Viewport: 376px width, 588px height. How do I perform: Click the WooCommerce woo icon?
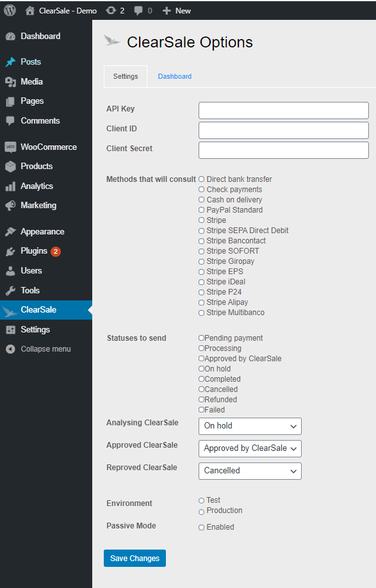(x=10, y=147)
